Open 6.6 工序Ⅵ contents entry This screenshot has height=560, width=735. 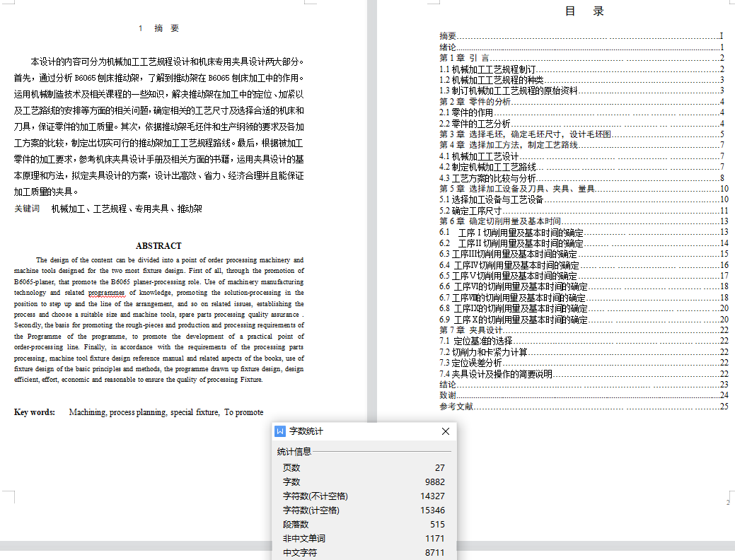[x=584, y=286]
